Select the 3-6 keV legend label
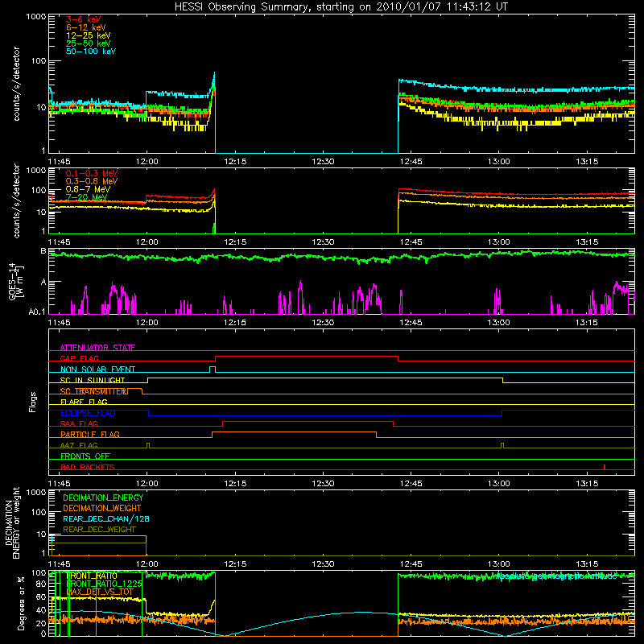 pyautogui.click(x=83, y=19)
